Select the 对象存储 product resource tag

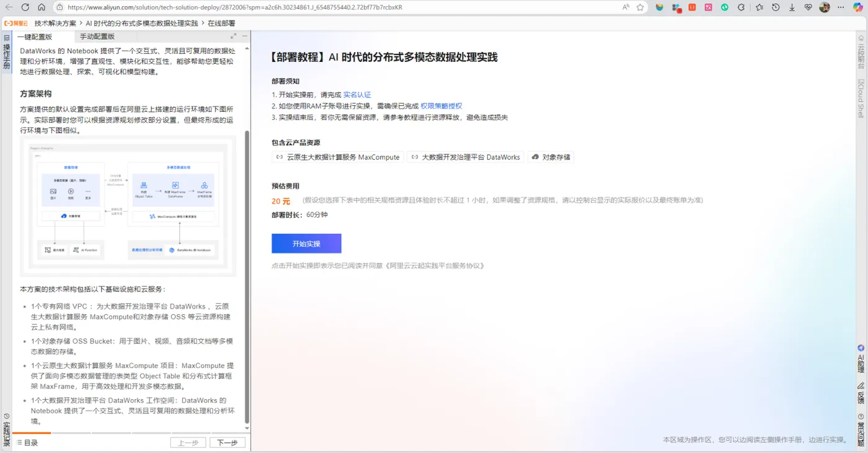tap(551, 157)
